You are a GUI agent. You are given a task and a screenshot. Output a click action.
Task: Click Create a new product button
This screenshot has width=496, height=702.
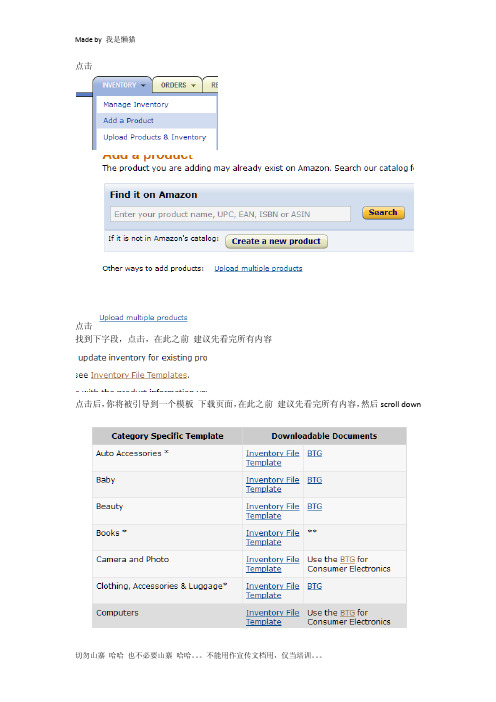[x=276, y=241]
